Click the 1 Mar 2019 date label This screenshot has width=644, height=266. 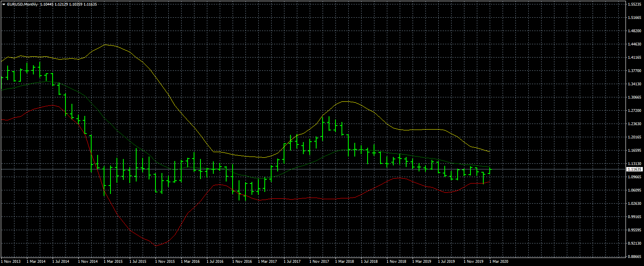coord(422,262)
